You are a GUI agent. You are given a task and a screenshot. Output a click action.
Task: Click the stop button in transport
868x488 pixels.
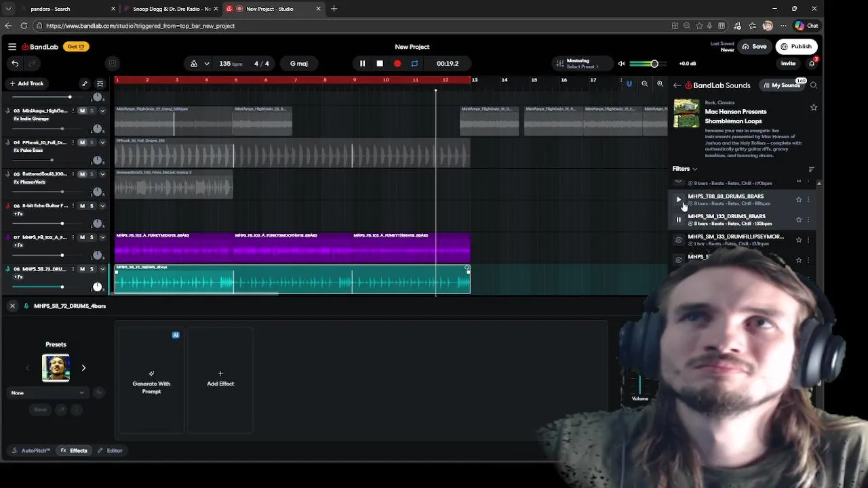pos(380,64)
